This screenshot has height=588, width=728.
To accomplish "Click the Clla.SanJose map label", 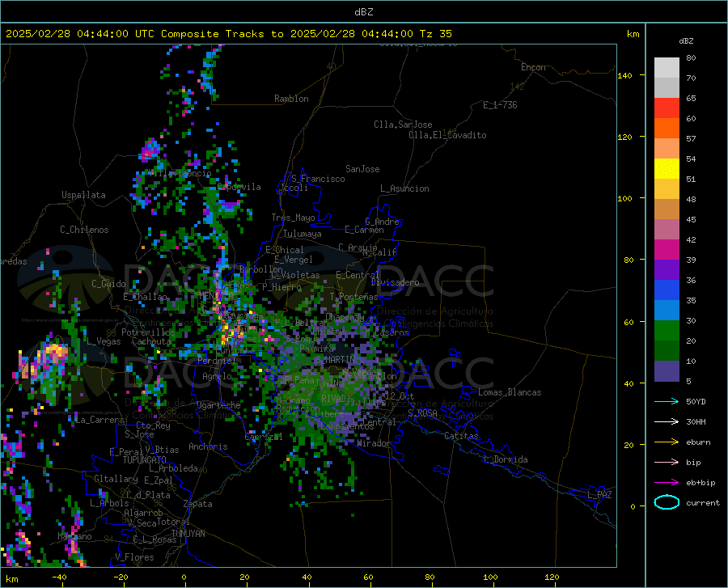I will tap(403, 125).
